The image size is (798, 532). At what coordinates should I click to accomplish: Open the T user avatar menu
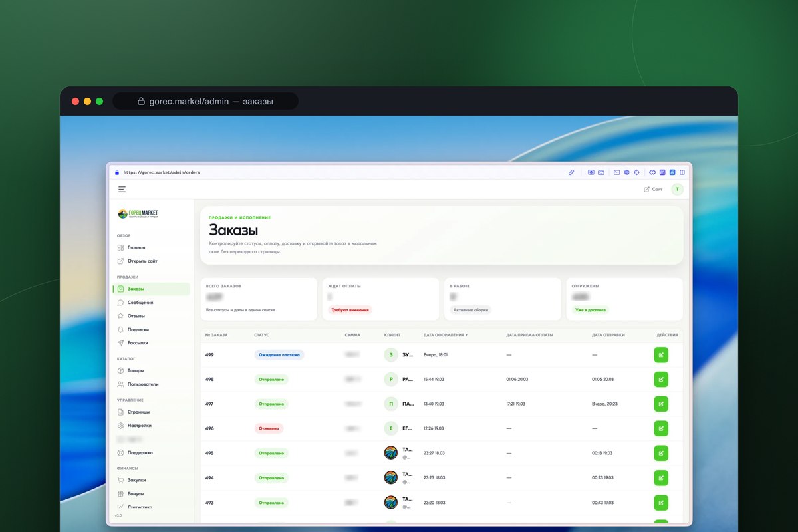coord(677,190)
